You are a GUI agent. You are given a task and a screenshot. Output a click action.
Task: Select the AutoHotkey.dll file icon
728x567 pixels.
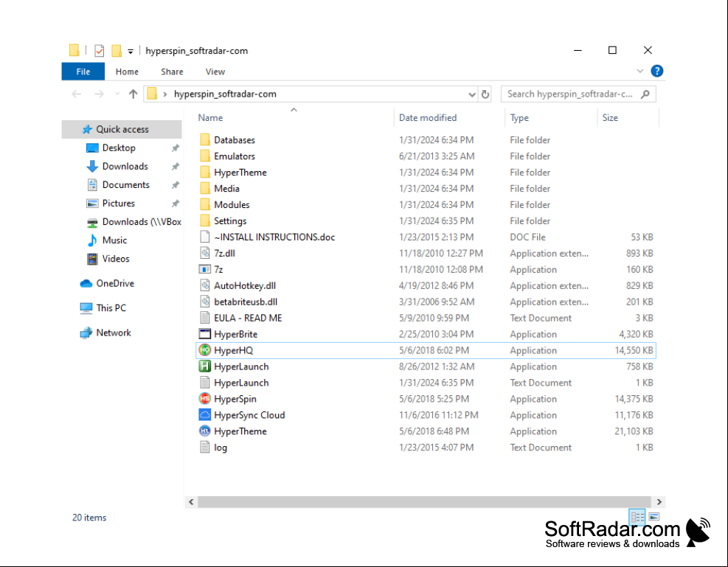[205, 286]
